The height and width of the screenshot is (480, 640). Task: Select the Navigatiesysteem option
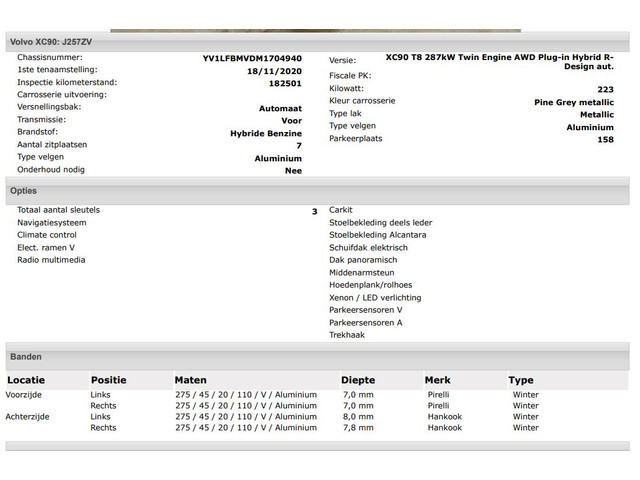[x=51, y=223]
